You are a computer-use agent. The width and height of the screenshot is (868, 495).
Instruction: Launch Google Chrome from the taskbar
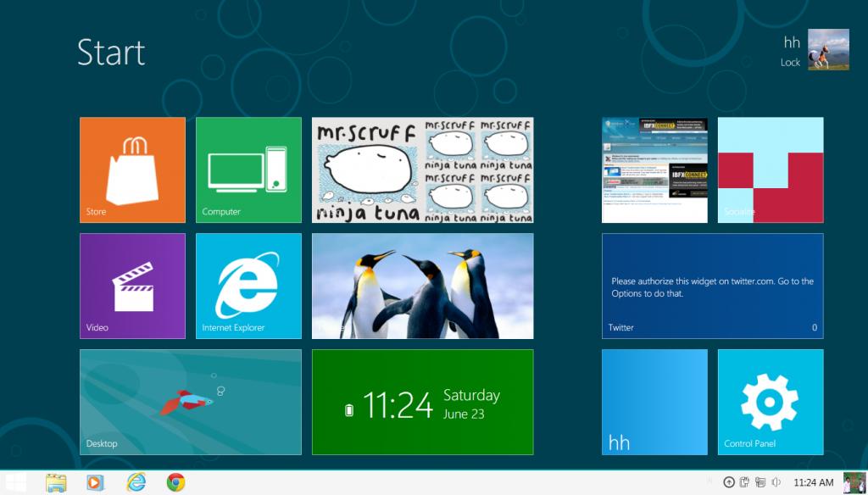175,483
